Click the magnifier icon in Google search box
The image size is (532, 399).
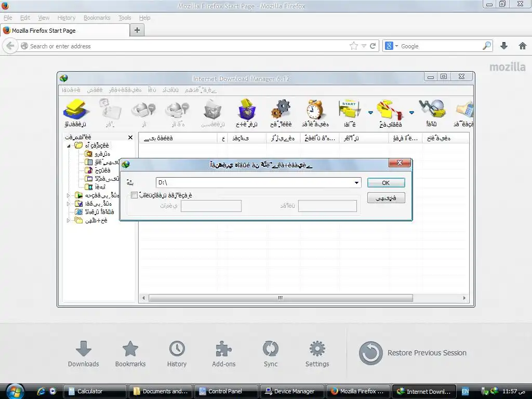click(486, 46)
